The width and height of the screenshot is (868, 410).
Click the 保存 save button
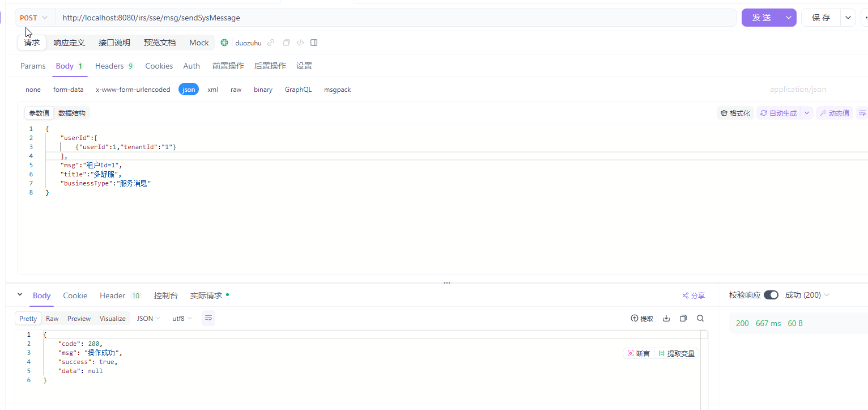coord(821,18)
